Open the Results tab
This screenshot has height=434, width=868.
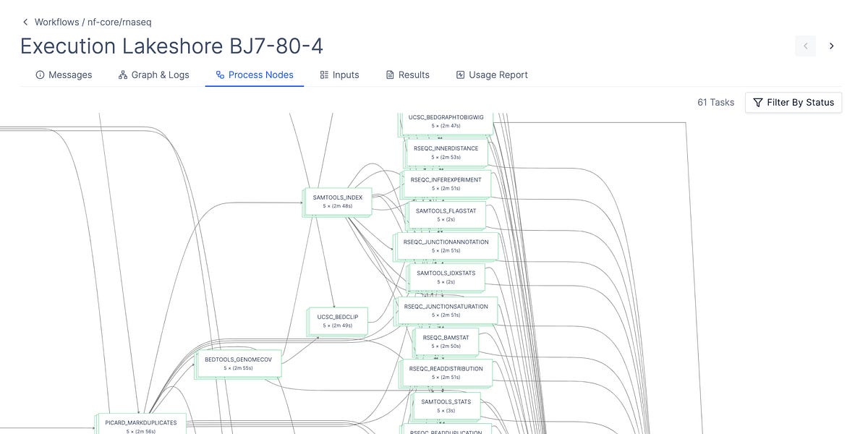point(407,75)
